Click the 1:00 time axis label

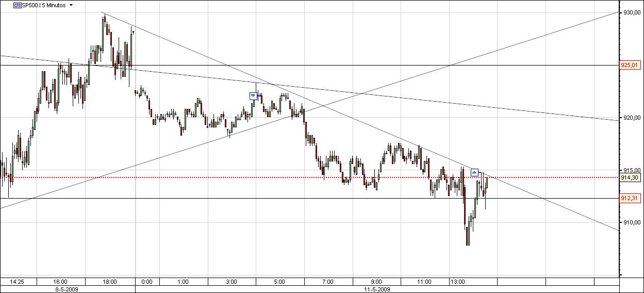pos(183,282)
